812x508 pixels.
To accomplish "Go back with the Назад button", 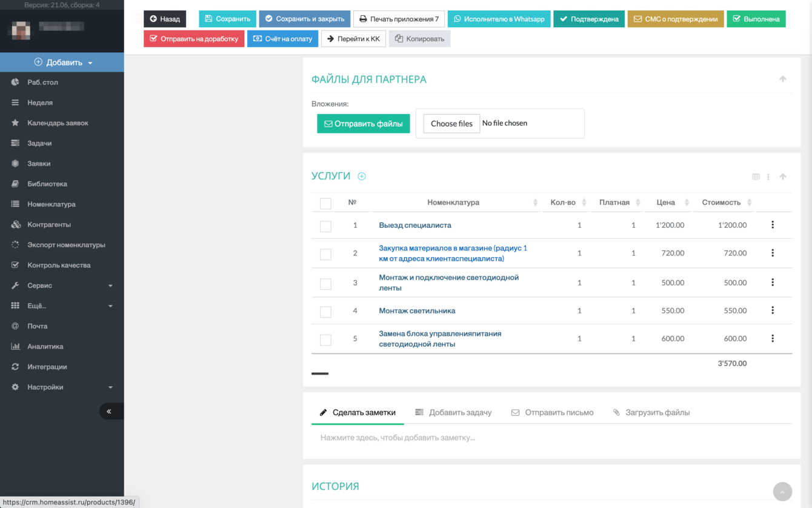I will 165,19.
